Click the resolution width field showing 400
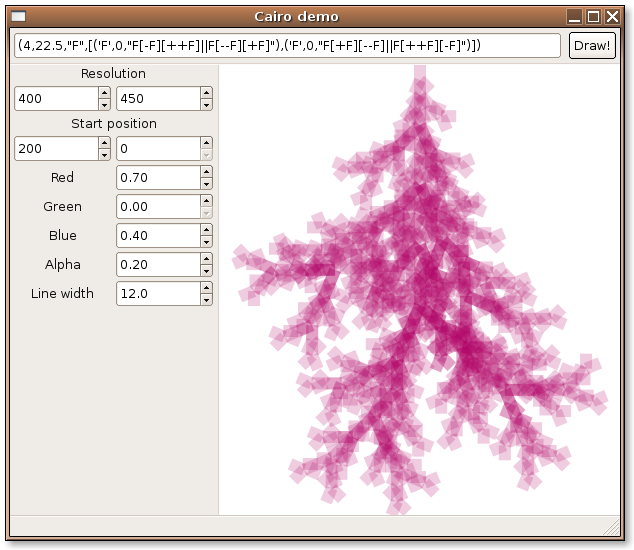Screen dimensions: 634x550 (x=56, y=99)
